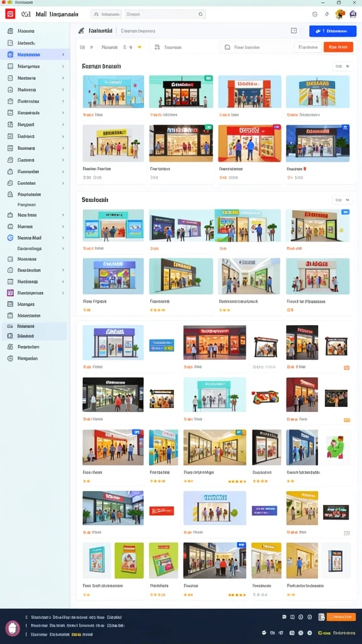
Task: Click the magnifier icon in the search box
Action: tap(200, 14)
